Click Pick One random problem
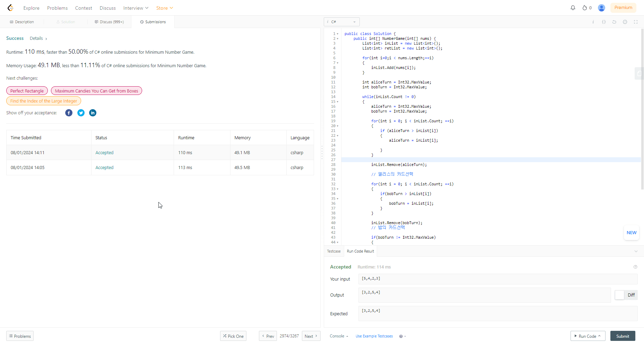Screen dimensions: 644x344 click(233, 336)
